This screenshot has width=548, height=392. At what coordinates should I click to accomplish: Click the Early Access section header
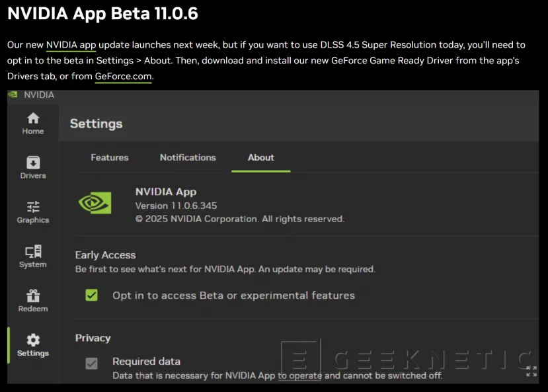pos(105,255)
